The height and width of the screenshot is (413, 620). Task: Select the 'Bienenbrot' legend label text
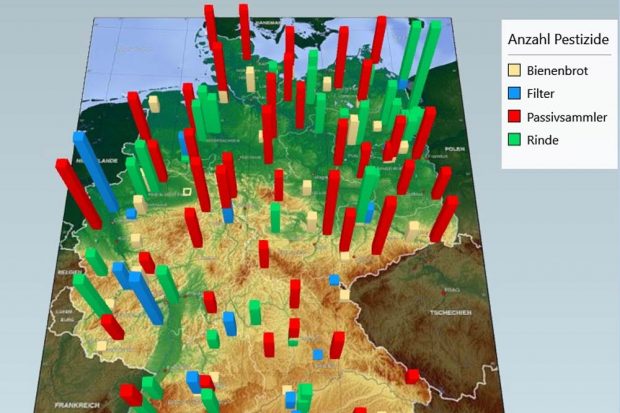coord(558,71)
